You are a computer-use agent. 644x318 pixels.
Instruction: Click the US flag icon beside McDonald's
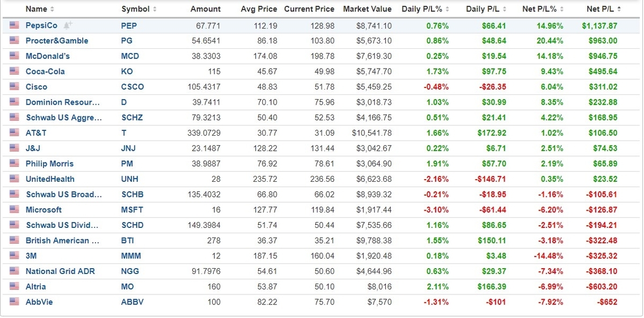point(14,56)
